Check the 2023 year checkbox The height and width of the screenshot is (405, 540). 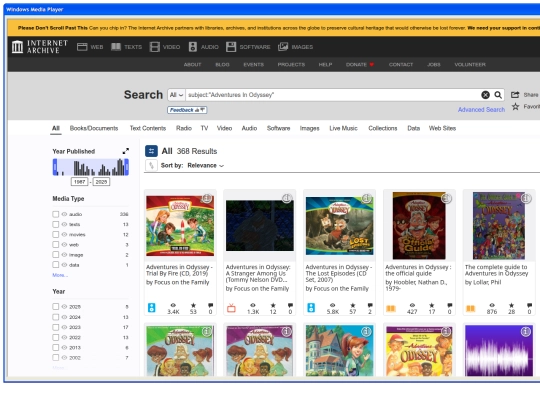point(56,327)
